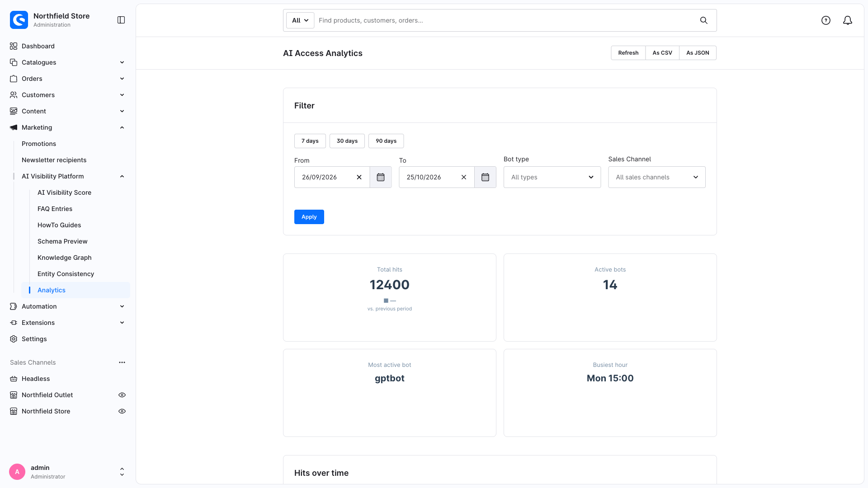
Task: Open FAQ Entries menu item
Action: click(55, 209)
